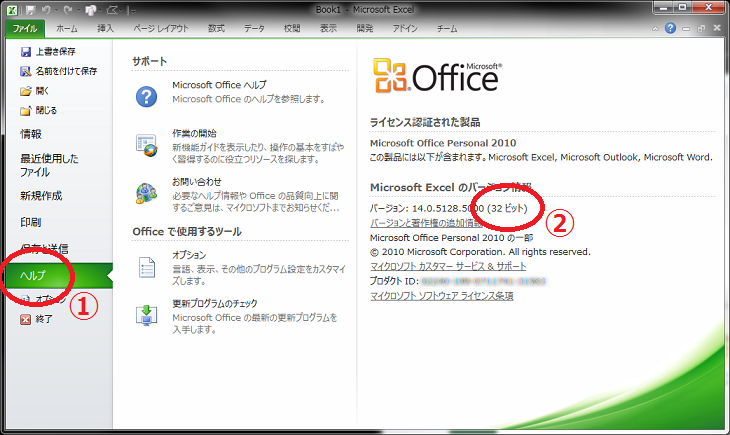Click the Save icon in quick access toolbar

[31, 10]
